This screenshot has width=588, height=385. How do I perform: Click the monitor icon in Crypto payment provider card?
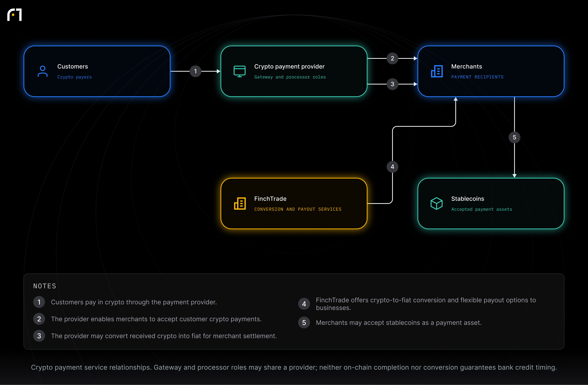[239, 71]
